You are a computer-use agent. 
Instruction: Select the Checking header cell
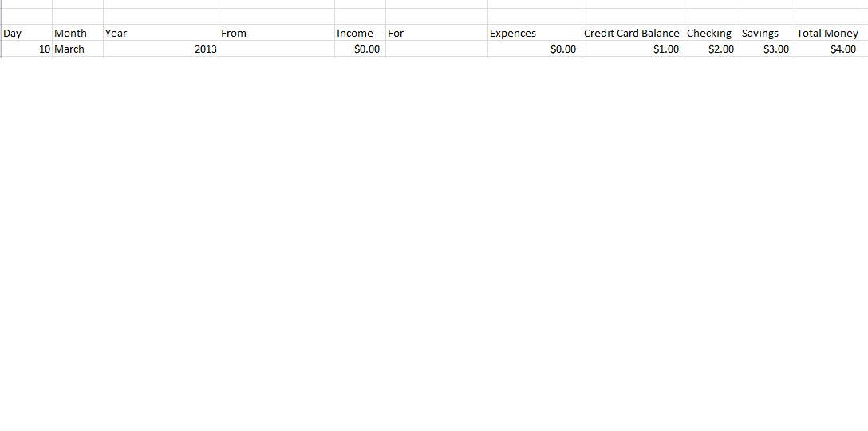pyautogui.click(x=712, y=33)
